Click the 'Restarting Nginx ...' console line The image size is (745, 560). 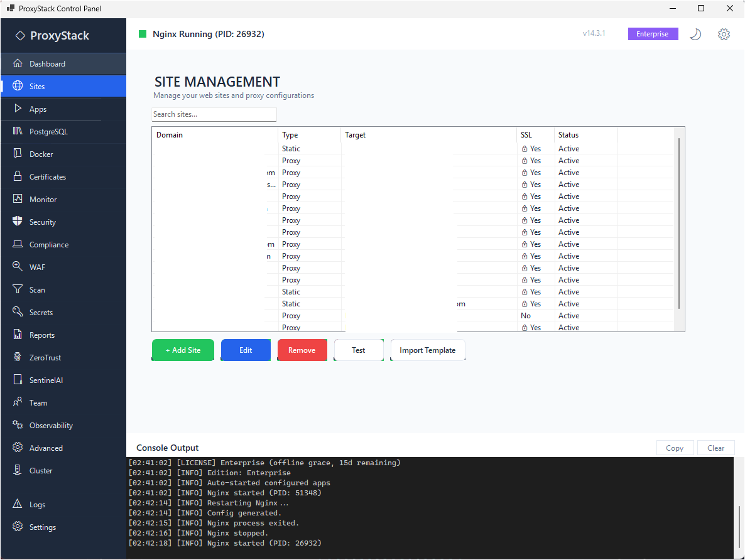point(209,503)
